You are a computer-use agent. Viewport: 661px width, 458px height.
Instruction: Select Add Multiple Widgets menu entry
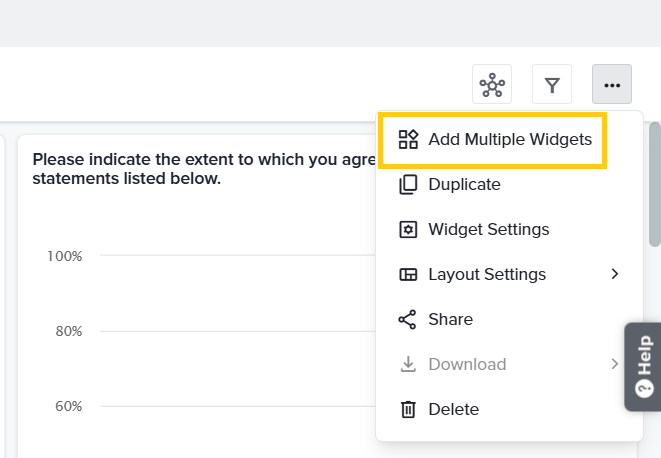(x=509, y=139)
